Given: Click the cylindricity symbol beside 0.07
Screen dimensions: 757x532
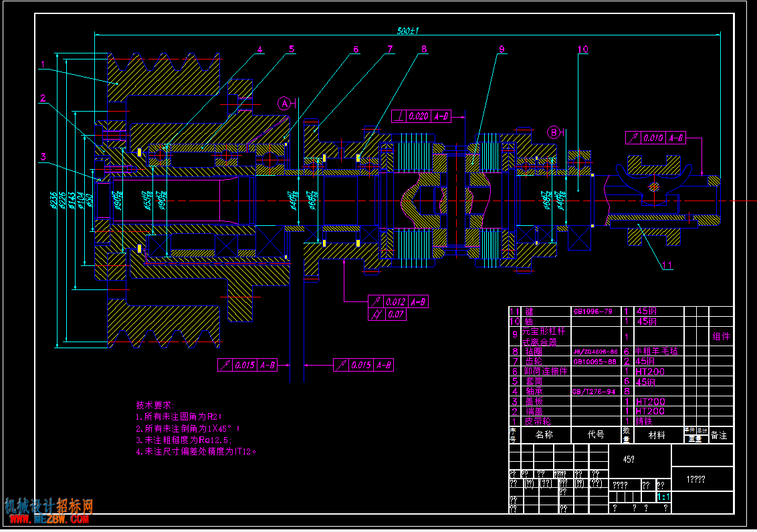Looking at the screenshot, I should click(x=376, y=314).
